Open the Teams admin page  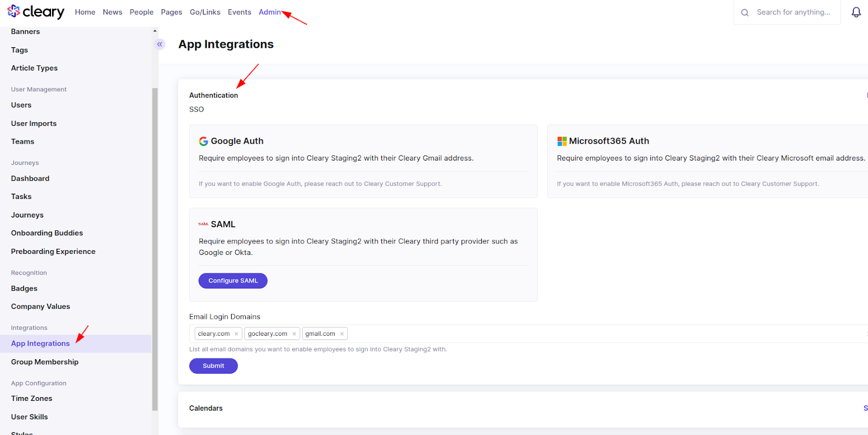[x=23, y=142]
